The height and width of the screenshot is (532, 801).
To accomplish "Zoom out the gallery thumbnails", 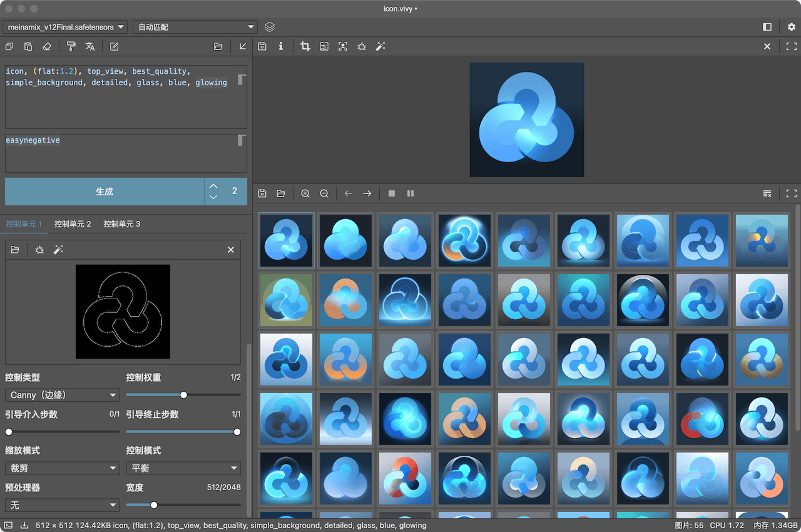I will coord(324,193).
